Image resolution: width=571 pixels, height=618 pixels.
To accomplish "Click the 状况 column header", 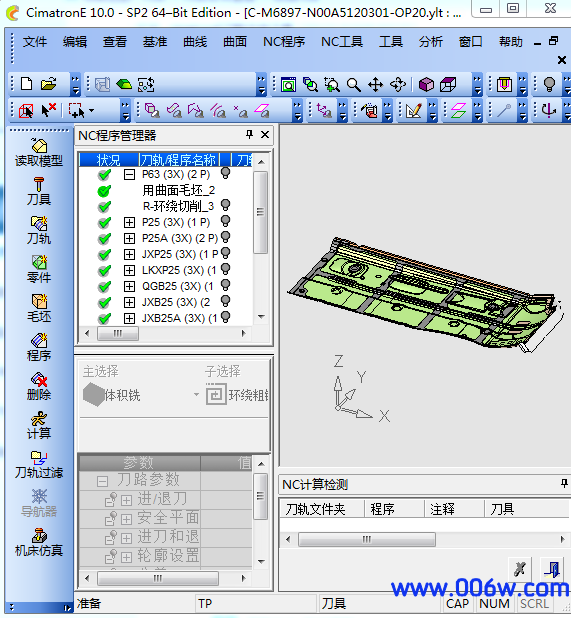I will click(x=109, y=160).
